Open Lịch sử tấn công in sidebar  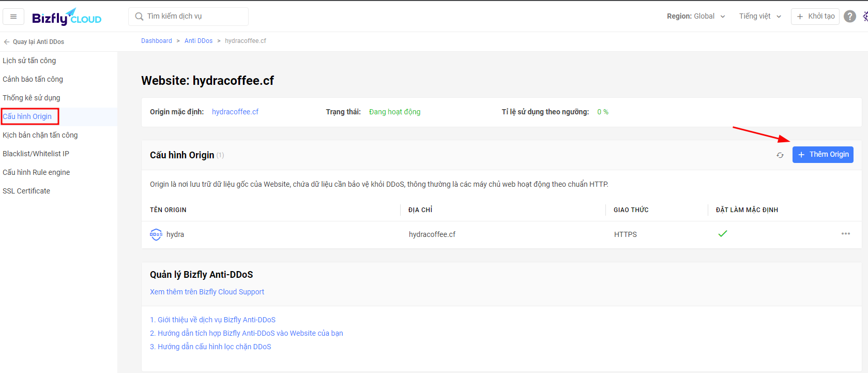pos(29,61)
